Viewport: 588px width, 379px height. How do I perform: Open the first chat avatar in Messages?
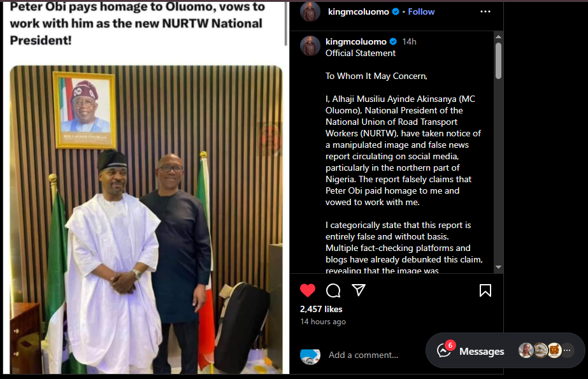[x=526, y=350]
